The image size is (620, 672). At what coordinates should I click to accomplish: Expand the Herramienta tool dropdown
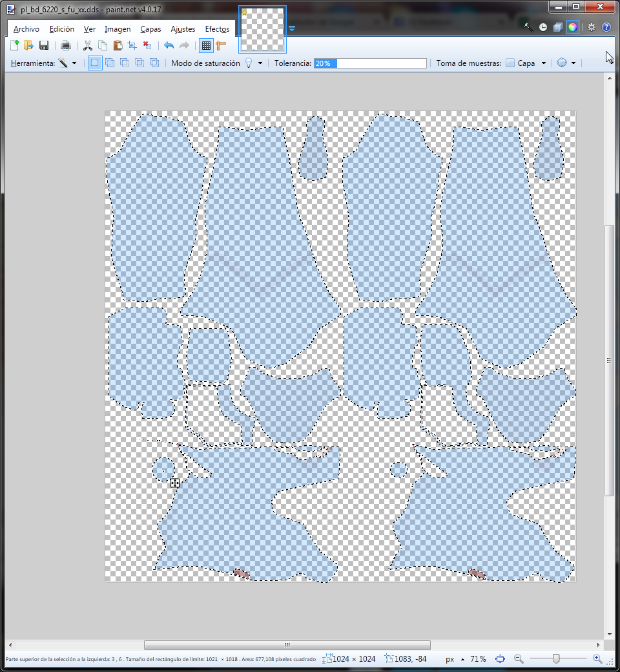[67, 63]
